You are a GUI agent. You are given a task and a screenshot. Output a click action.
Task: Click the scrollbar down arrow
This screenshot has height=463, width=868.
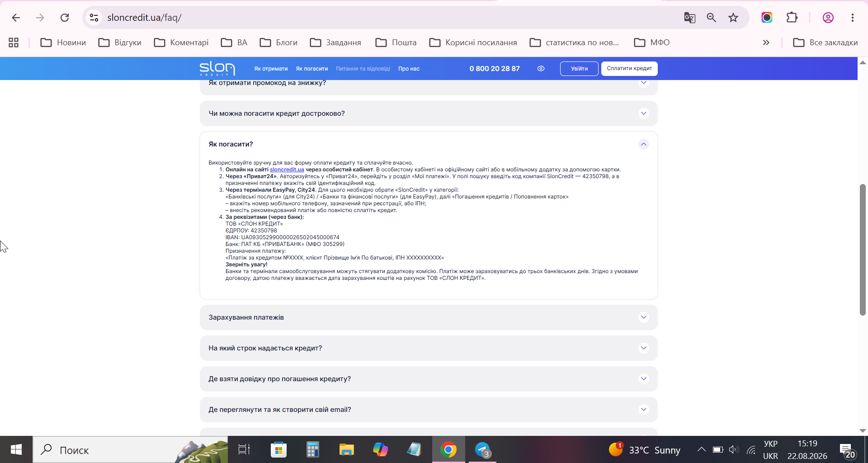click(863, 431)
